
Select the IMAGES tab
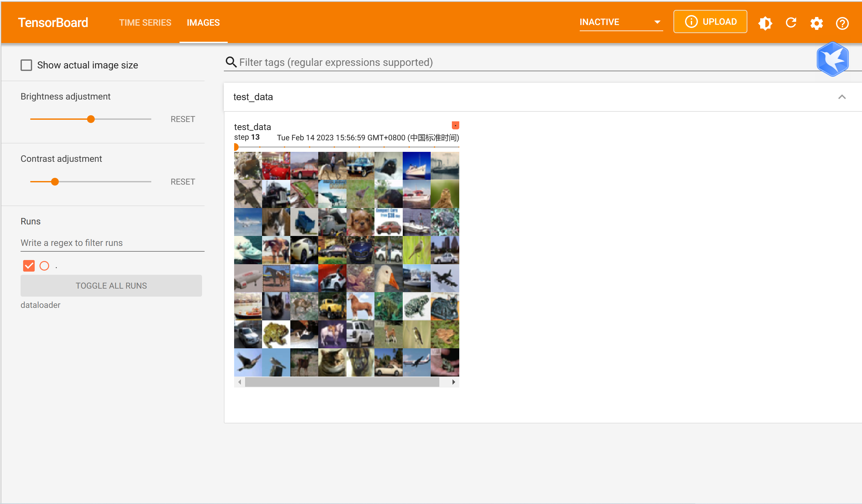(203, 22)
